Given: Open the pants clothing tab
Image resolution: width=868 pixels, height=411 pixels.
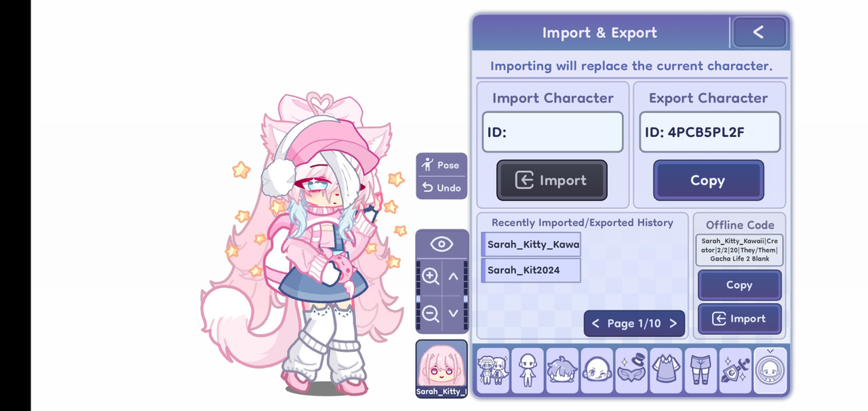Looking at the screenshot, I should (x=701, y=370).
